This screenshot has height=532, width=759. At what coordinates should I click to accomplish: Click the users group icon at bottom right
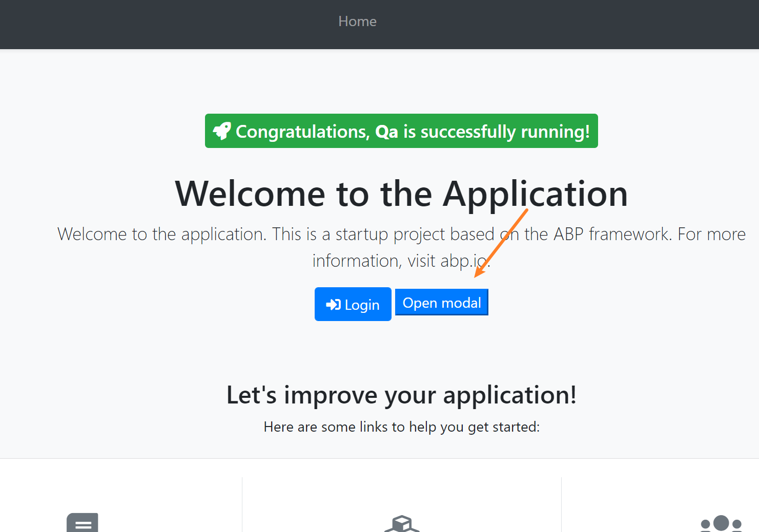[x=721, y=524]
